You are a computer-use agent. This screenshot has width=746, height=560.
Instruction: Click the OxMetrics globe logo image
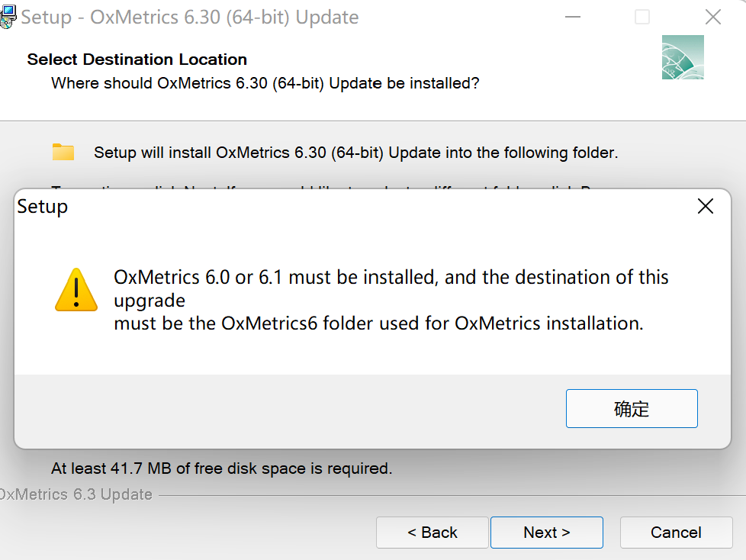[683, 57]
